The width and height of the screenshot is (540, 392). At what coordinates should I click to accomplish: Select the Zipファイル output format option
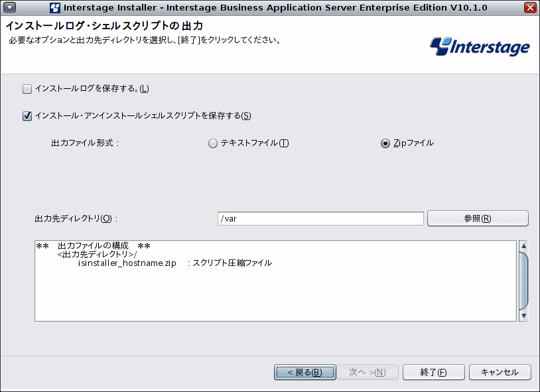385,143
